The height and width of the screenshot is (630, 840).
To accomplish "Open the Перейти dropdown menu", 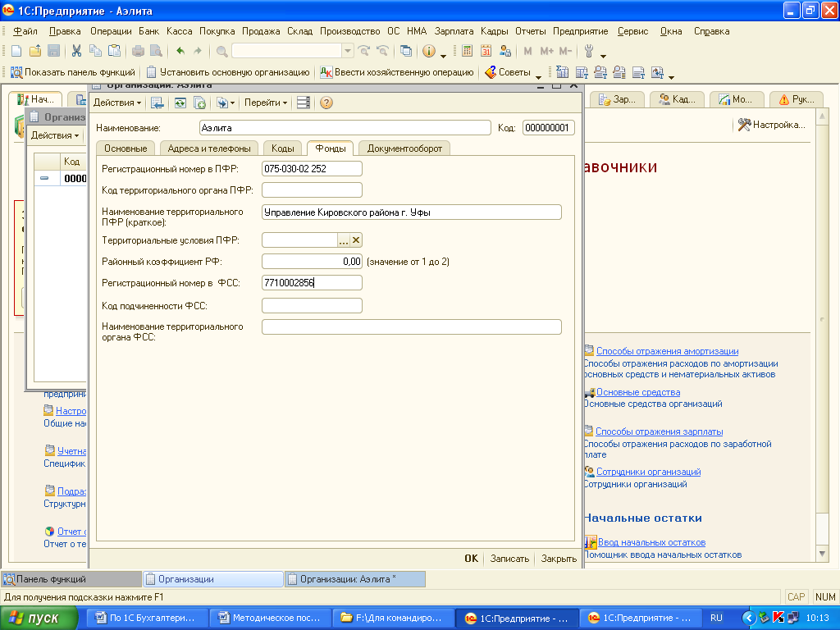I will [266, 103].
